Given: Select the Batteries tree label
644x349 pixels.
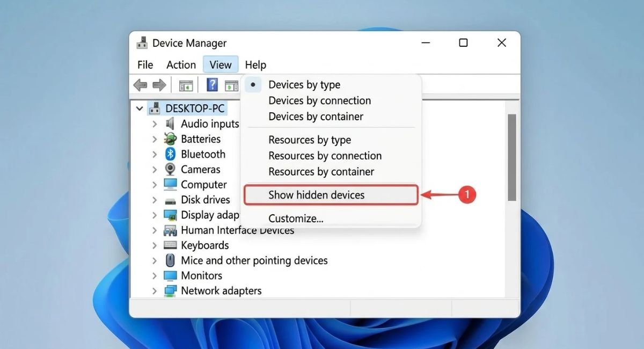Looking at the screenshot, I should pyautogui.click(x=201, y=139).
